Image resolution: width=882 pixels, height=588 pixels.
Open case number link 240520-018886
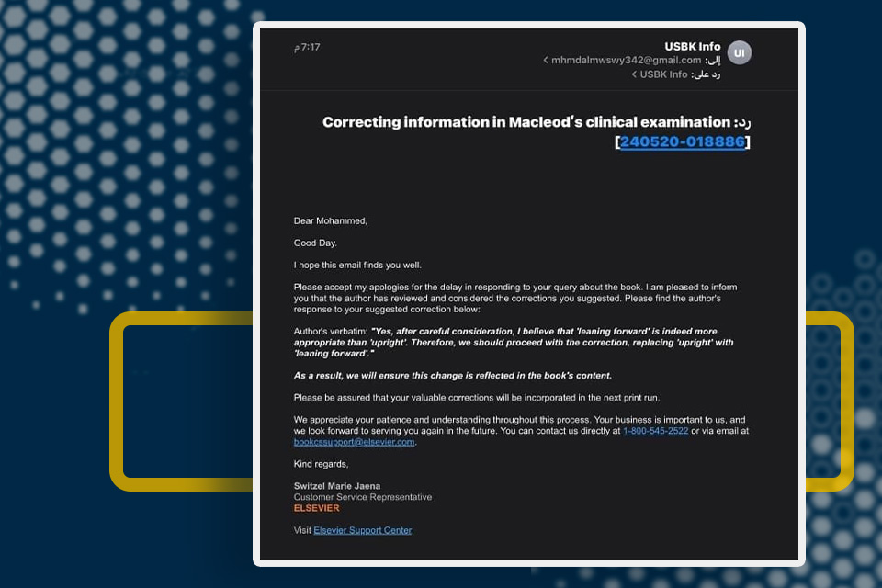pos(683,141)
